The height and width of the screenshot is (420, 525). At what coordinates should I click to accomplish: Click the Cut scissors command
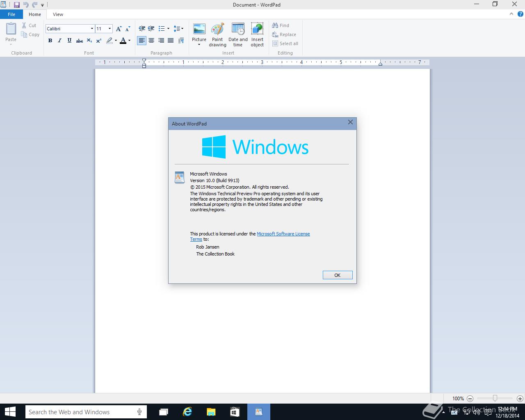29,25
